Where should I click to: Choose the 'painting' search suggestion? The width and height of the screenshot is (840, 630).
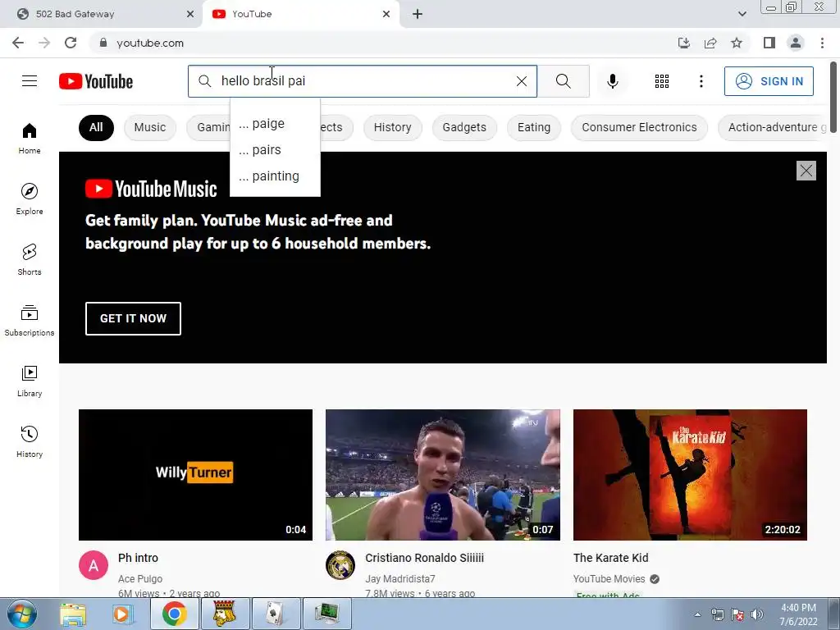(x=275, y=176)
